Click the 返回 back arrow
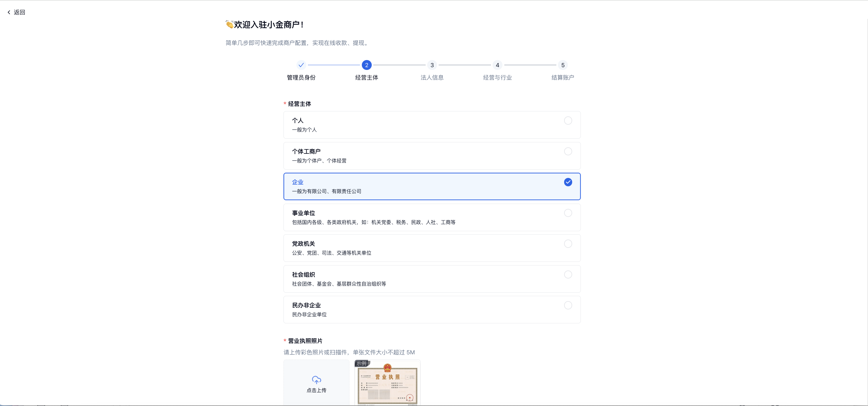Image resolution: width=868 pixels, height=406 pixels. 9,12
